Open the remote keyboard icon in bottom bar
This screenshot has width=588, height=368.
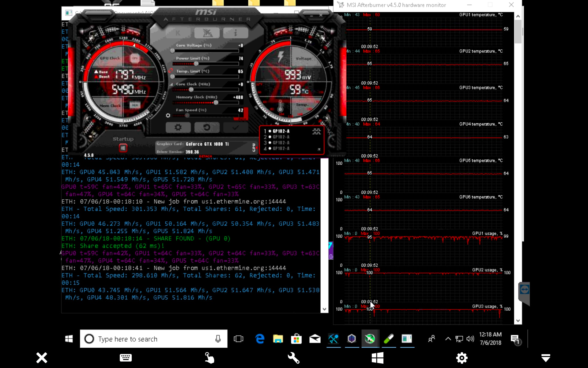(x=126, y=358)
